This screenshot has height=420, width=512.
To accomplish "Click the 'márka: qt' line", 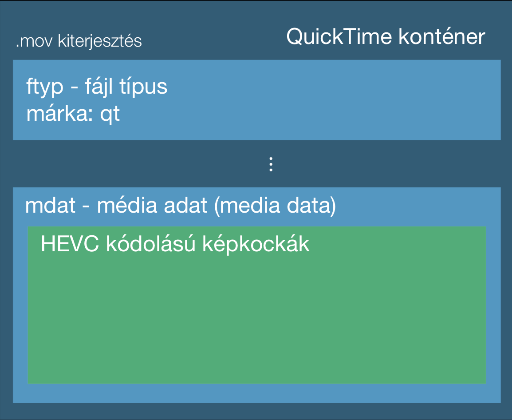I will click(x=73, y=114).
